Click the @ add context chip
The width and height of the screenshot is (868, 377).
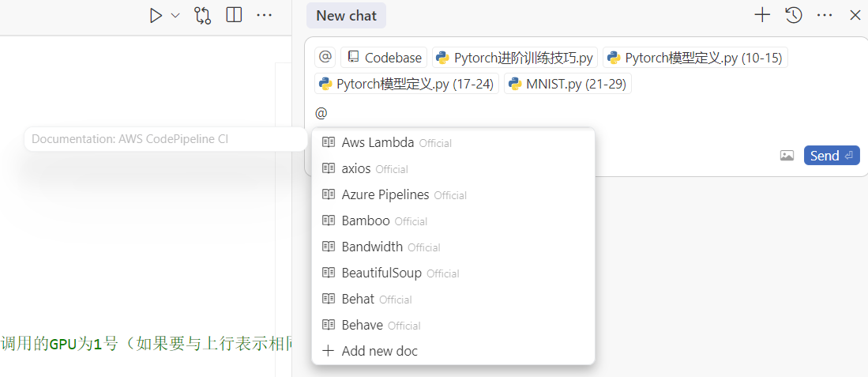(325, 57)
